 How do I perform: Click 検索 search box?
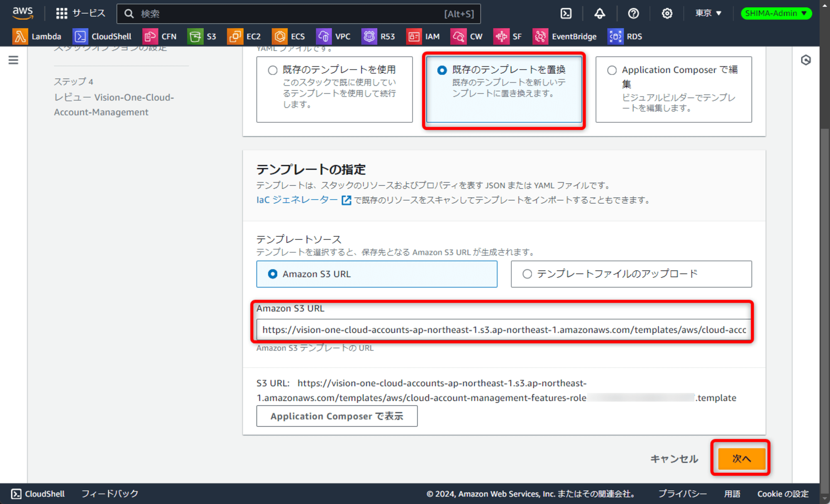tap(300, 13)
